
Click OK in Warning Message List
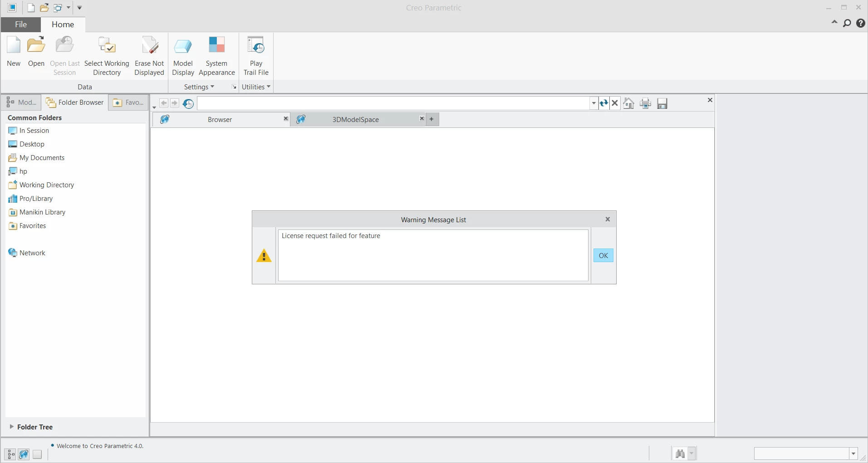[x=603, y=256]
